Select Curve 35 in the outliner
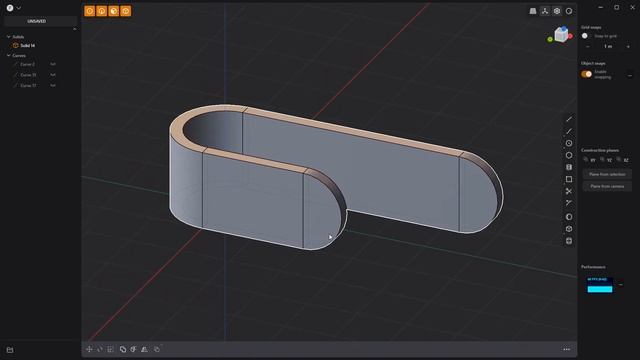 click(28, 75)
